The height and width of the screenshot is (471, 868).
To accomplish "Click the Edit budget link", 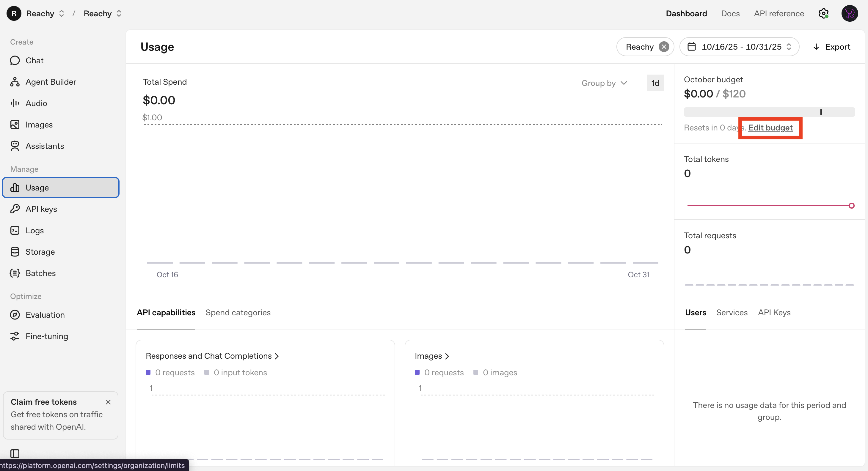I will tap(770, 128).
